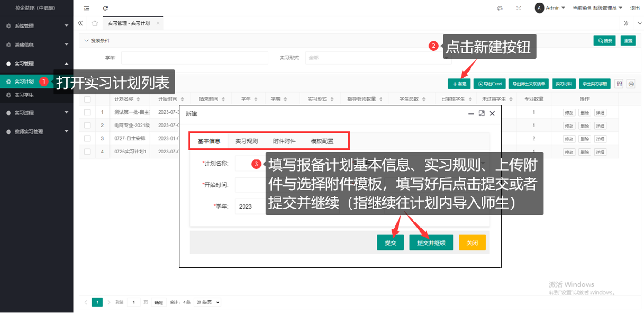Click the print table icon
This screenshot has height=313, width=644.
coord(631,84)
